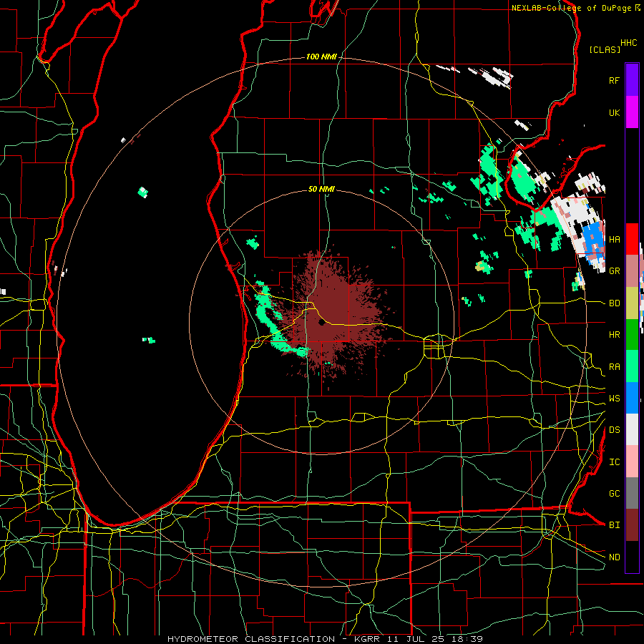The width and height of the screenshot is (644, 644).
Task: Click the 50 NMI range ring label
Action: 321,190
